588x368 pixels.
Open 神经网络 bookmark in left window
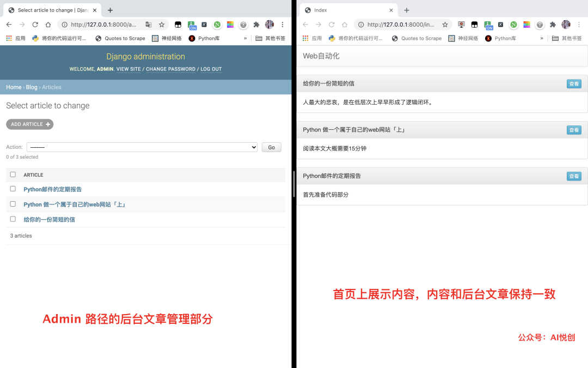[167, 38]
